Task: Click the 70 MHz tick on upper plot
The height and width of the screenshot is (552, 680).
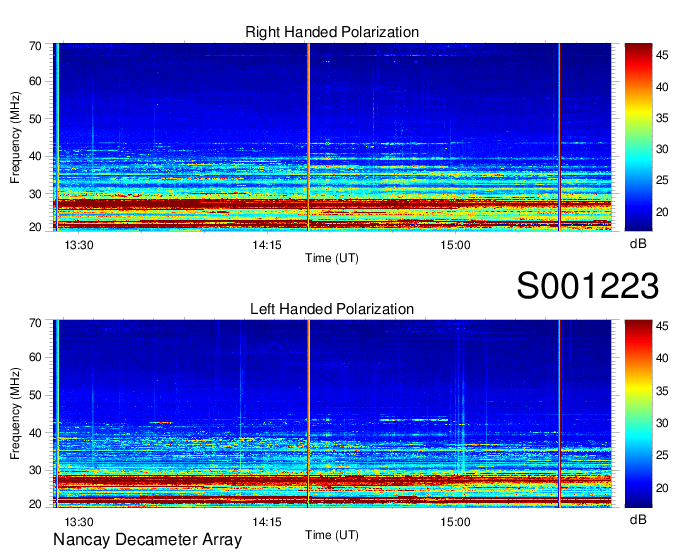Action: coord(35,46)
